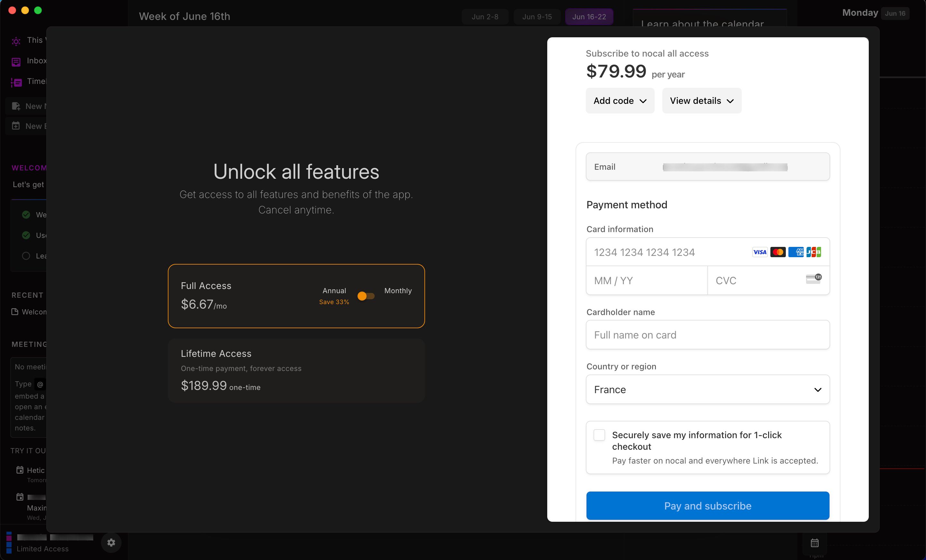
Task: Click the calendar icon at bottom right
Action: (x=814, y=543)
